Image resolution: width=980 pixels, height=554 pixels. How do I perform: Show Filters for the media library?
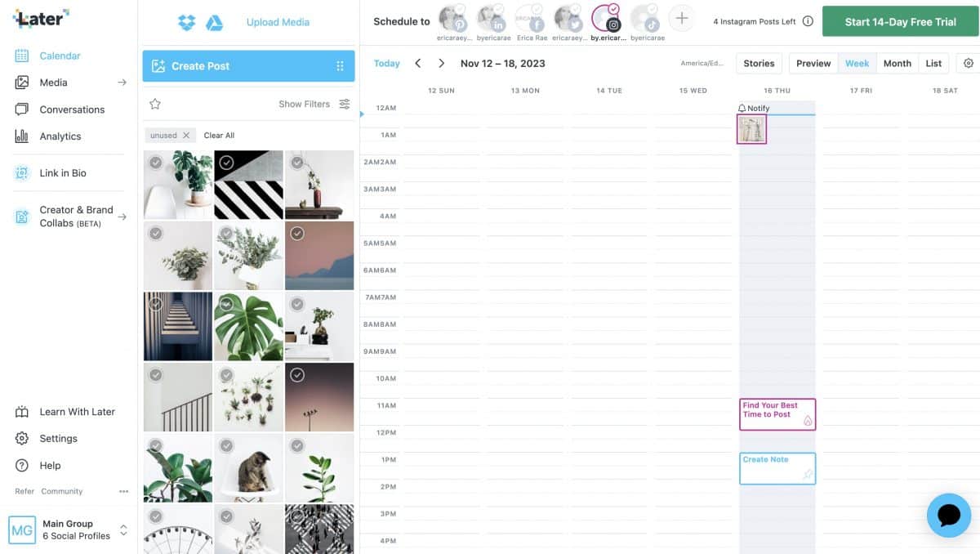pos(314,104)
